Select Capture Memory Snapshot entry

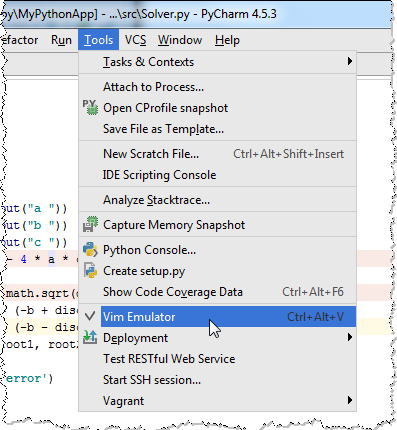coord(217,224)
